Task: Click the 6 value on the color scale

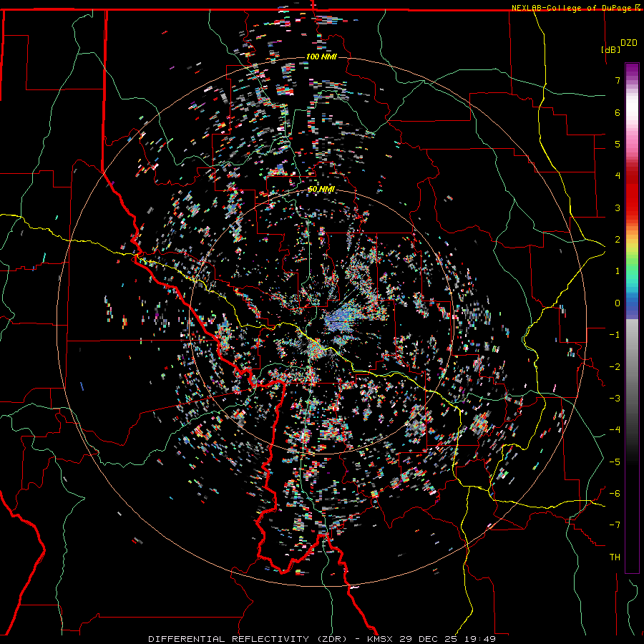Action: coord(618,112)
